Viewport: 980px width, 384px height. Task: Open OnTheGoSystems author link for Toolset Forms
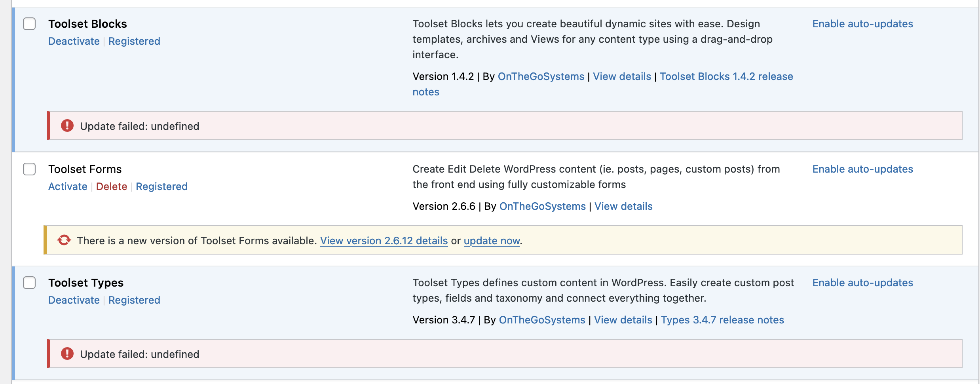[542, 206]
